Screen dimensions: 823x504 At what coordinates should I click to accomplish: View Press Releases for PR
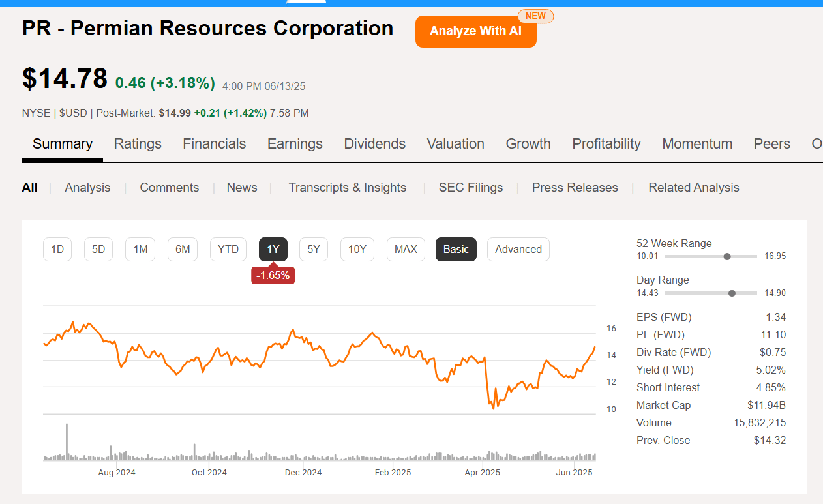(575, 187)
